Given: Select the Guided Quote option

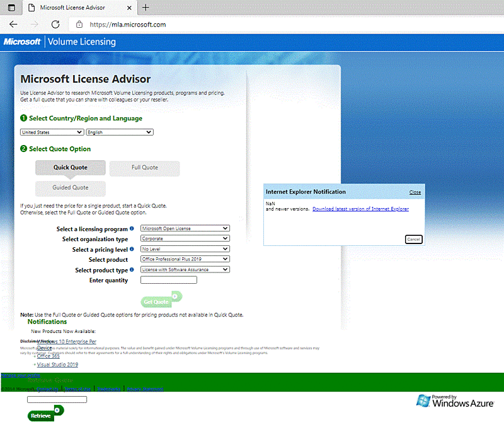Looking at the screenshot, I should 70,188.
